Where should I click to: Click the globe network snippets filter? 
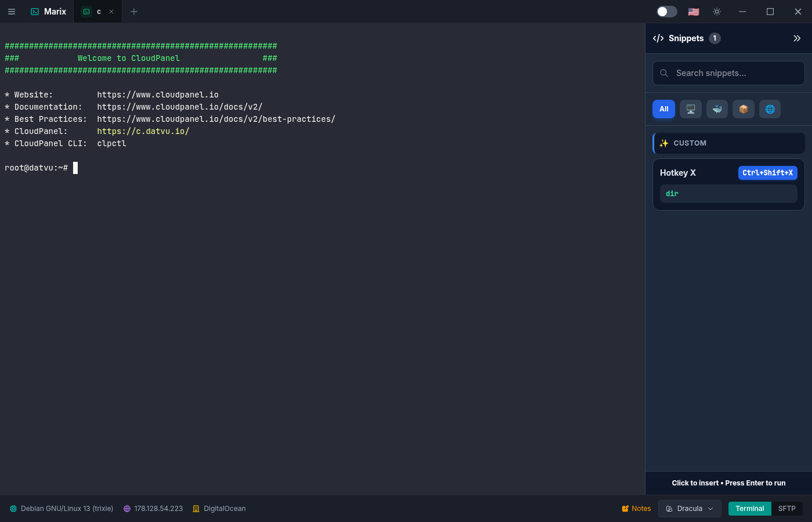click(x=770, y=109)
